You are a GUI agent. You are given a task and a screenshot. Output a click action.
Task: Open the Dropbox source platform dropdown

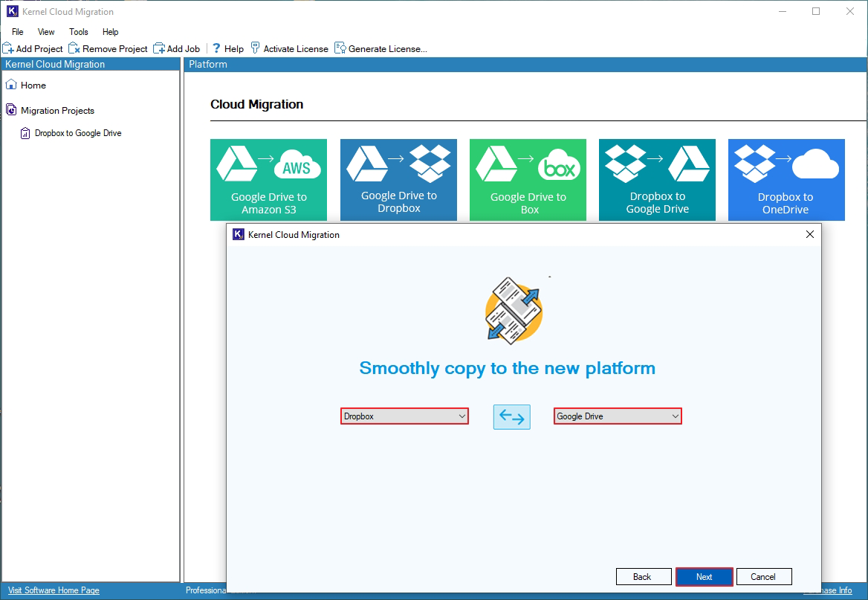coord(404,416)
